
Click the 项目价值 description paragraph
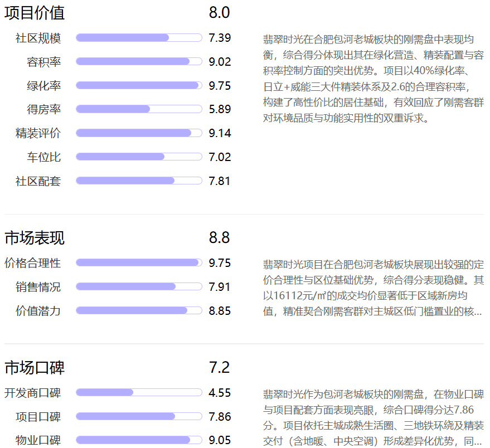click(x=373, y=79)
